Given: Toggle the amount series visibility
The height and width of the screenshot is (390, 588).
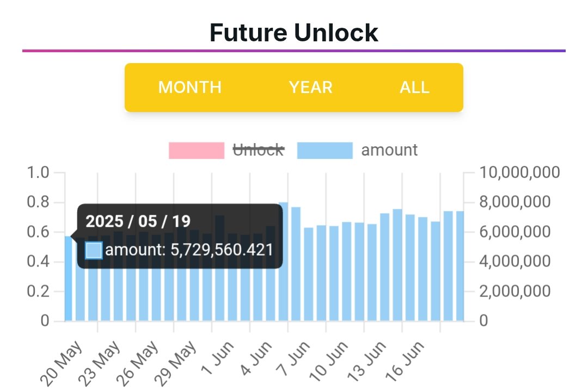Looking at the screenshot, I should [389, 150].
